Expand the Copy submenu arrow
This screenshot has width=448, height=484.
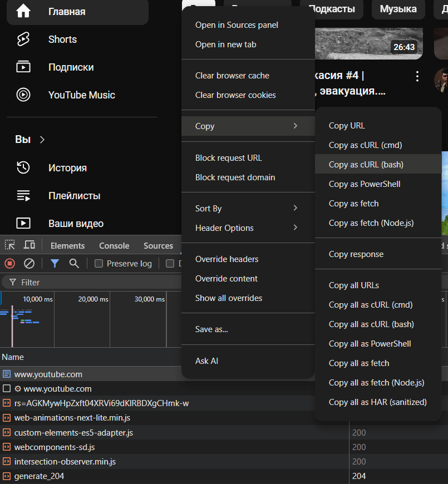[x=296, y=126]
